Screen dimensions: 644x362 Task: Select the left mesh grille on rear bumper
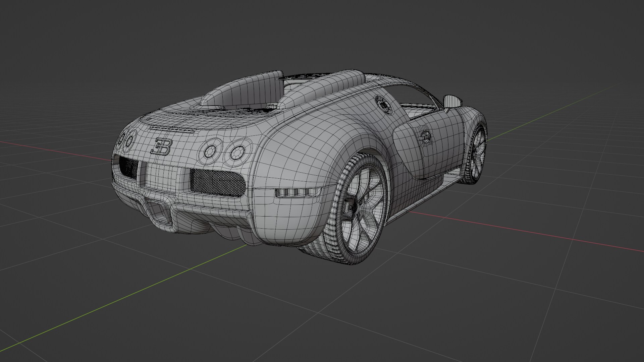[x=129, y=167]
